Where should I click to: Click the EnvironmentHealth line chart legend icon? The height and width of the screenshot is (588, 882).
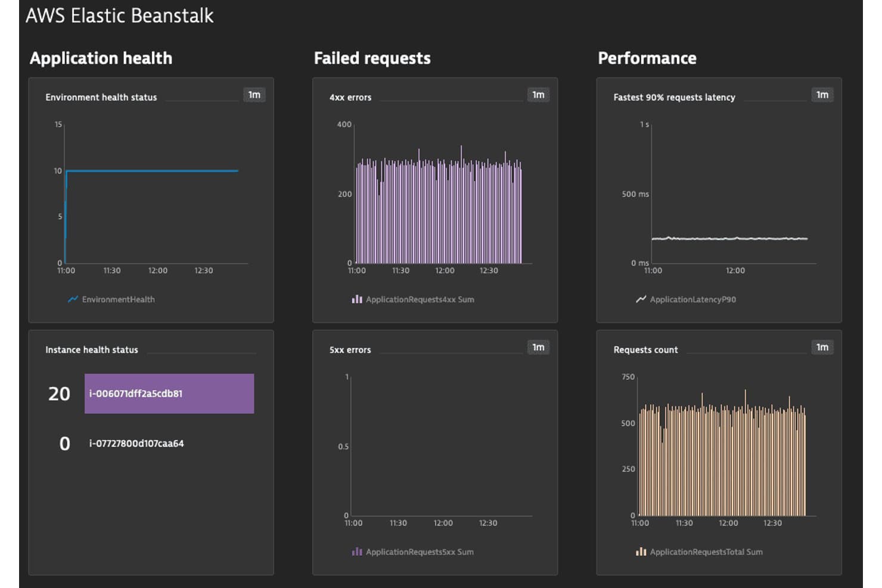(73, 299)
